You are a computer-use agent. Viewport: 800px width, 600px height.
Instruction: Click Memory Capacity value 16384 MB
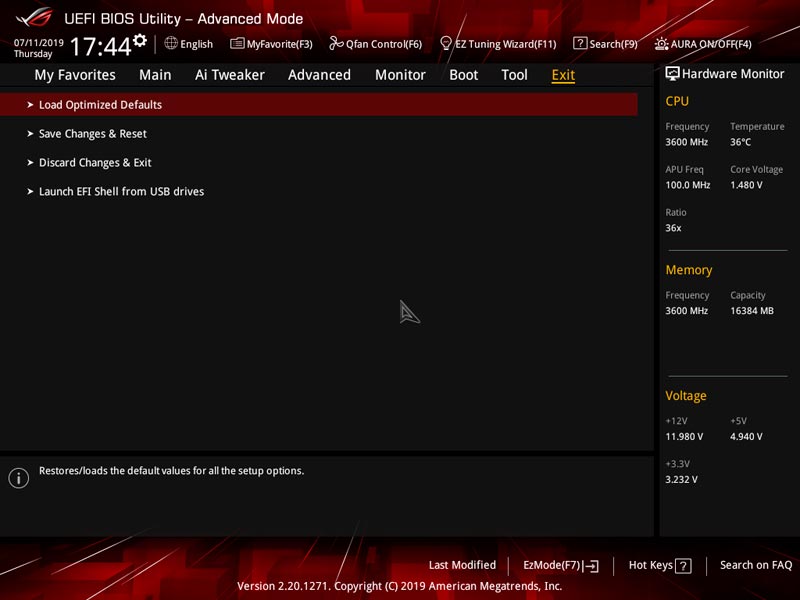click(x=752, y=311)
